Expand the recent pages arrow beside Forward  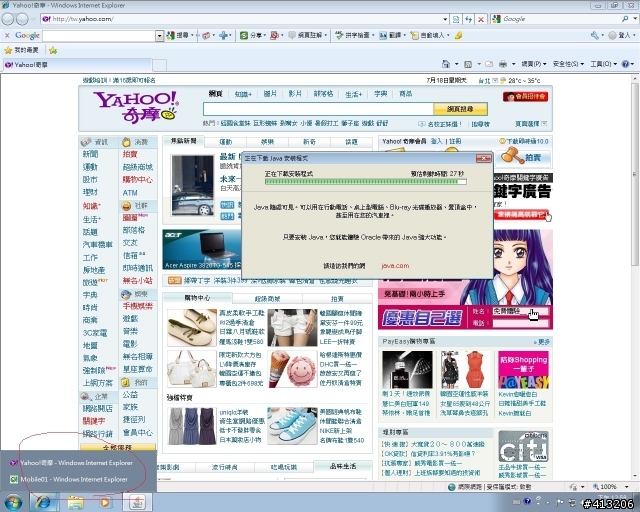click(x=33, y=19)
